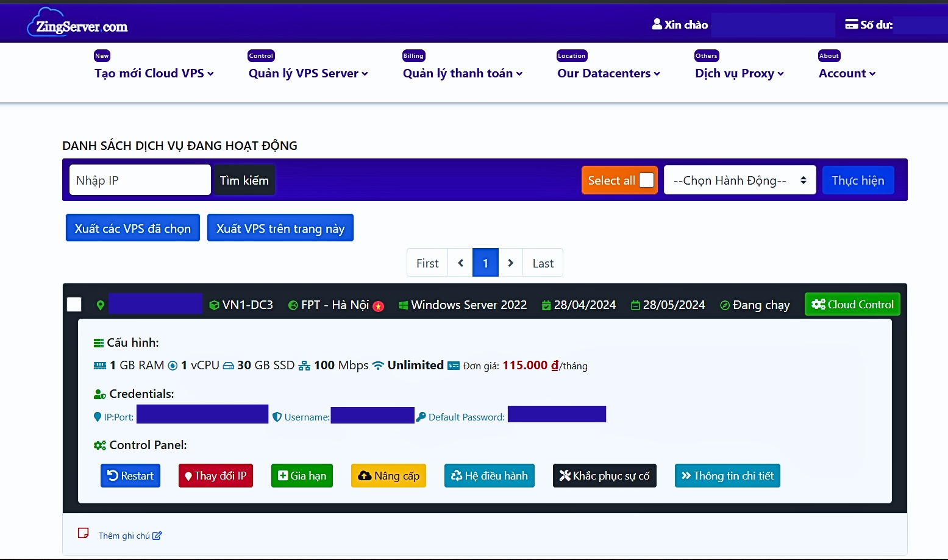Viewport: 948px width, 560px height.
Task: Click Xuất các VPS đã chọn button
Action: 133,228
